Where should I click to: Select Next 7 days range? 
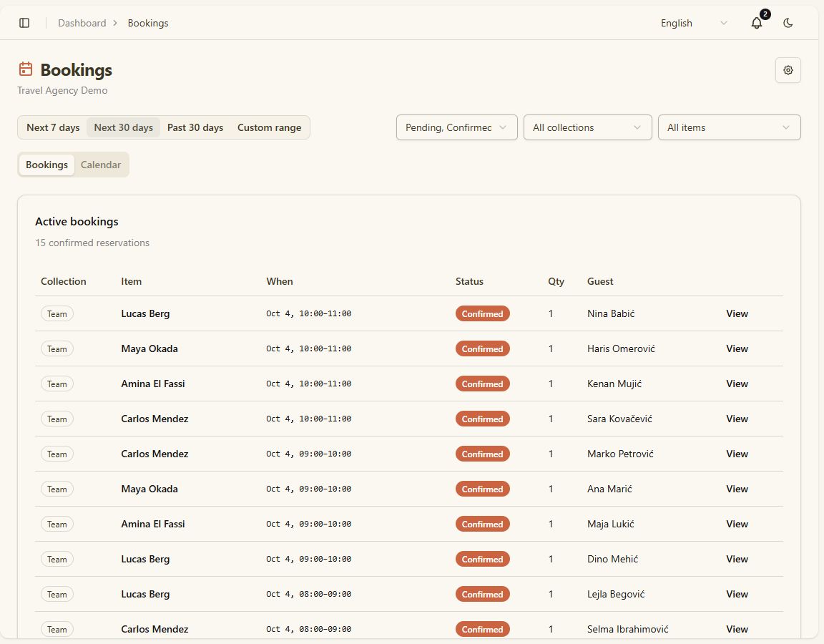point(53,127)
